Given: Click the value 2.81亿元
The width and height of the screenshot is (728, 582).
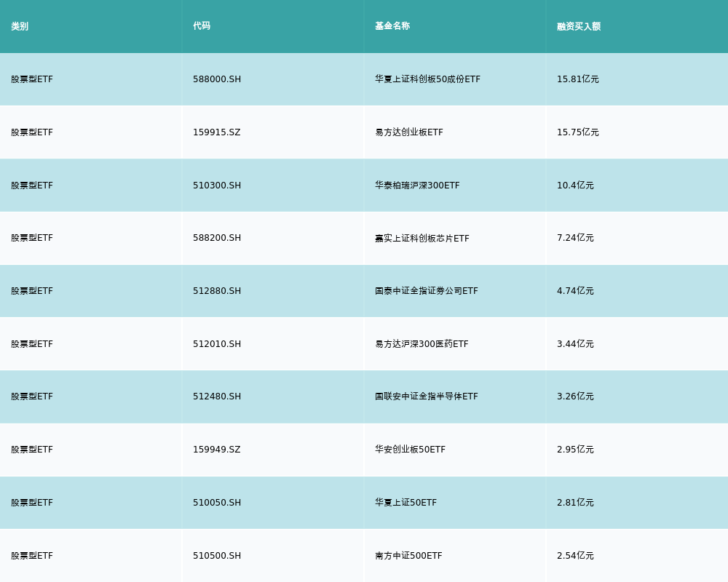Looking at the screenshot, I should [x=575, y=503].
